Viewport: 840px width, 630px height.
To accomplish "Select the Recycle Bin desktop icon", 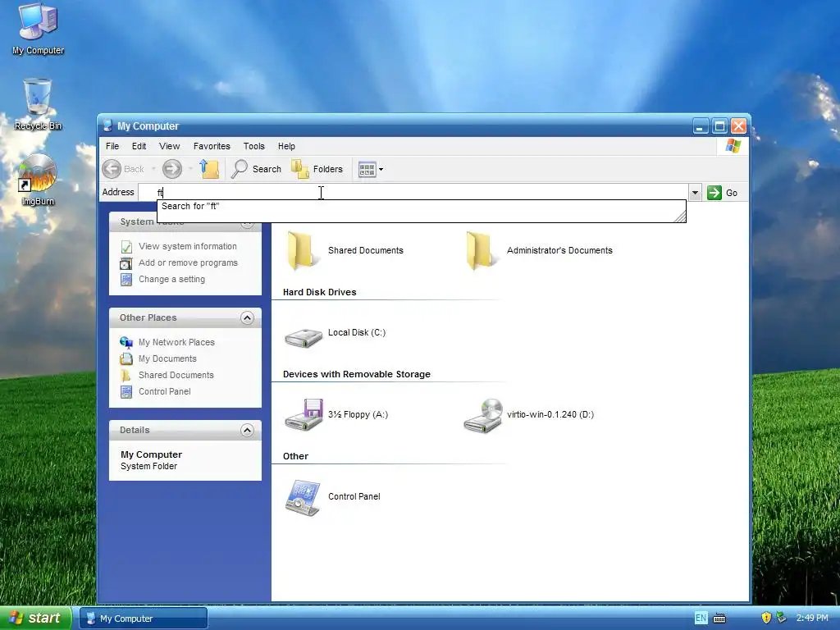I will point(38,104).
